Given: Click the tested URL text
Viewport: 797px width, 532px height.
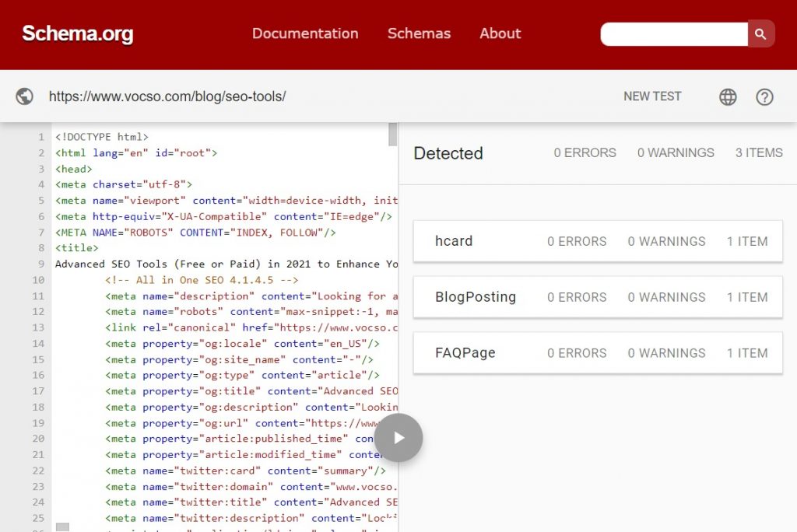Looking at the screenshot, I should 167,96.
